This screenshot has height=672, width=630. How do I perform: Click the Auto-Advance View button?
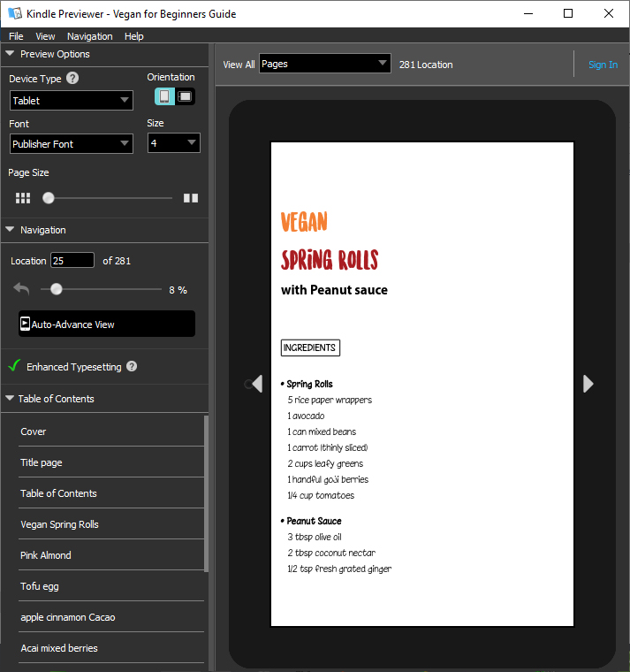coord(107,324)
